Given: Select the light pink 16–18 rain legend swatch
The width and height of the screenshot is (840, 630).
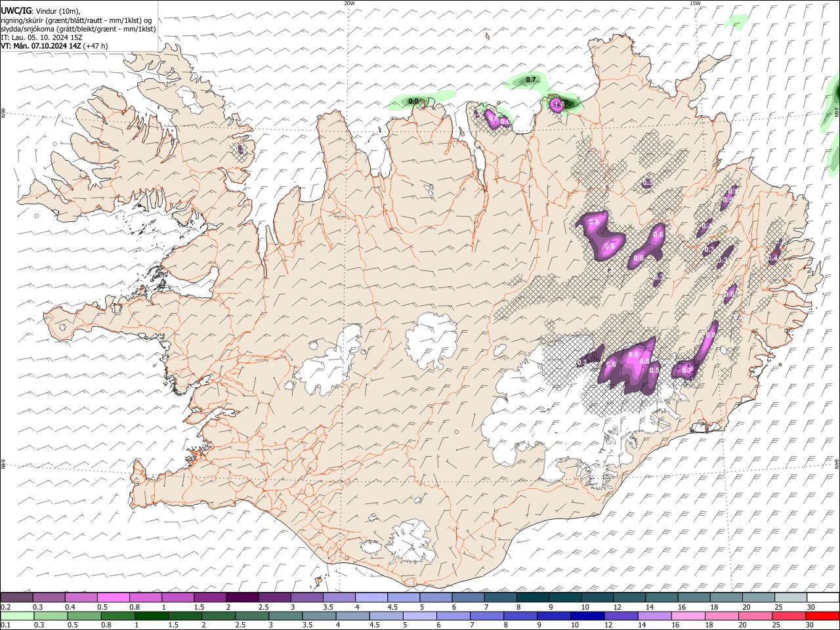Looking at the screenshot, I should click(690, 616).
